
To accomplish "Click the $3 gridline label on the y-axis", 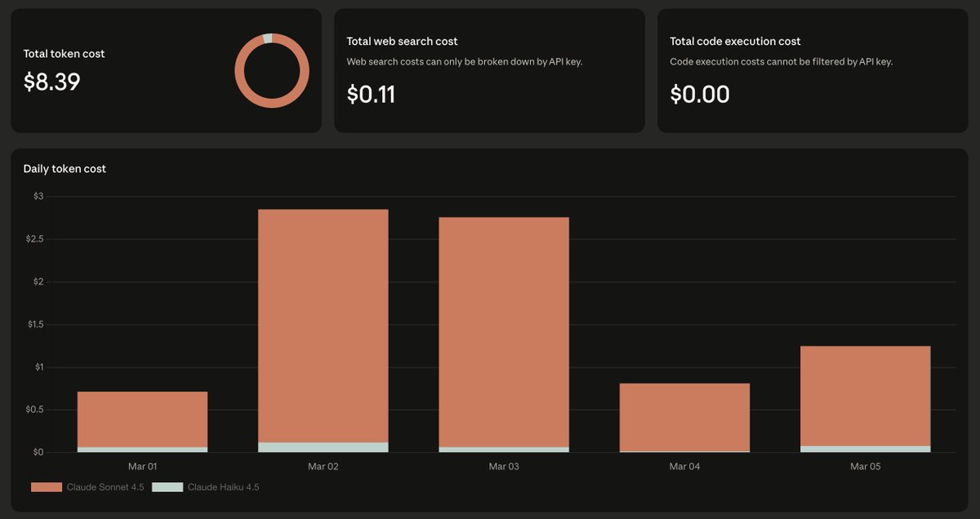I will coord(38,195).
